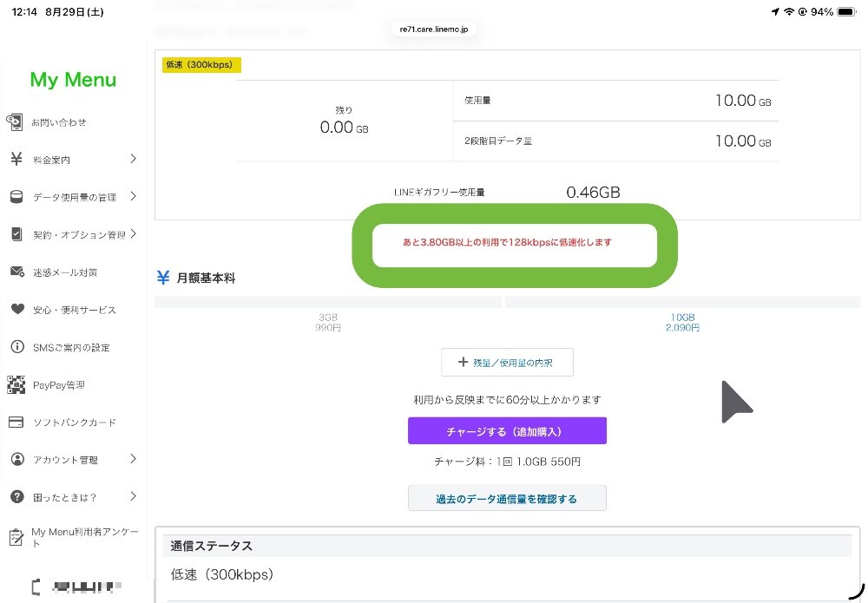The image size is (868, 603).
Task: Click the phone icon at sidebar bottom
Action: pos(36,587)
